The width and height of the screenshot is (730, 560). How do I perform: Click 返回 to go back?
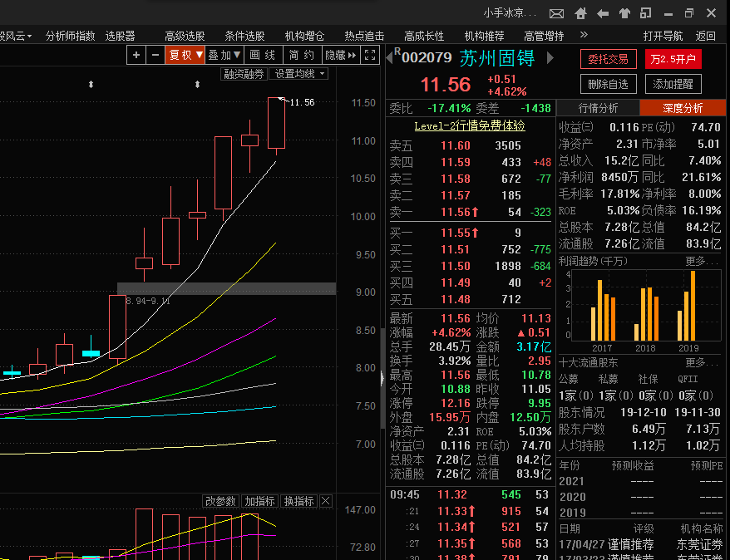[x=705, y=36]
